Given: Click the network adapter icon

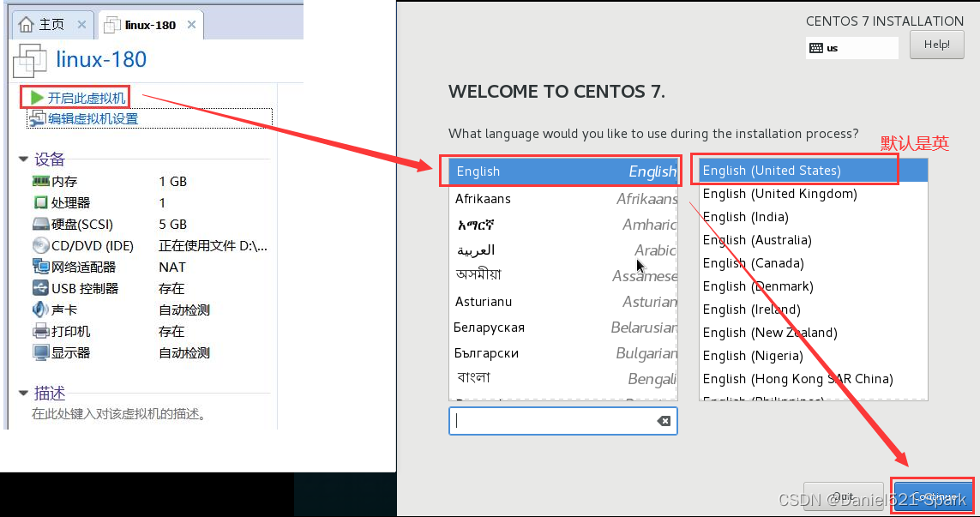Looking at the screenshot, I should coord(40,267).
